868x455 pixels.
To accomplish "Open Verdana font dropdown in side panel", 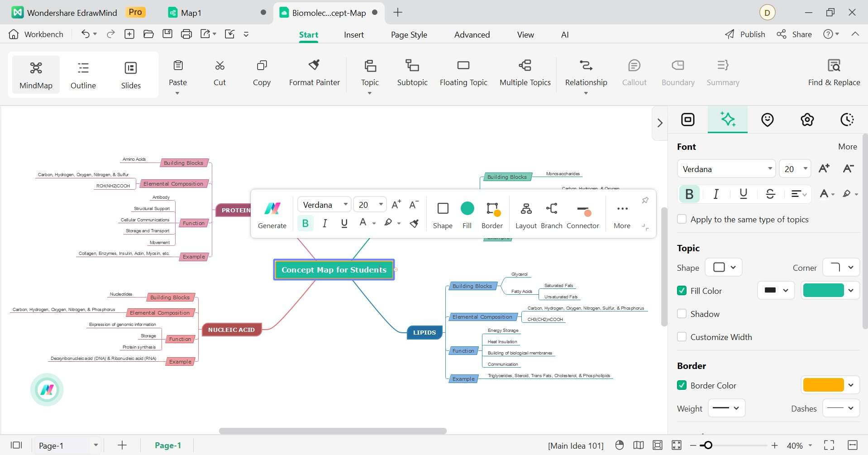I will 726,169.
